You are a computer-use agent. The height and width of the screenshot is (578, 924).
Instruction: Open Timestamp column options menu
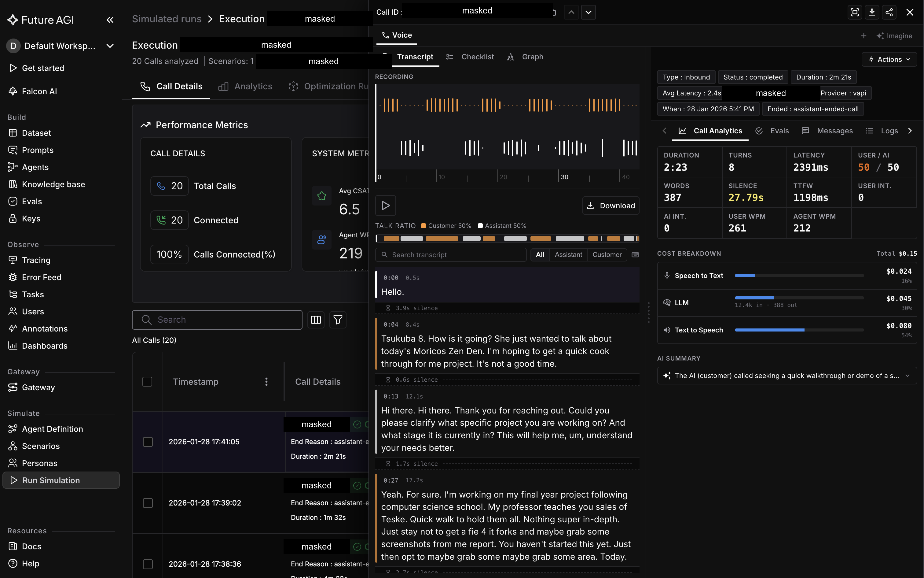click(266, 382)
